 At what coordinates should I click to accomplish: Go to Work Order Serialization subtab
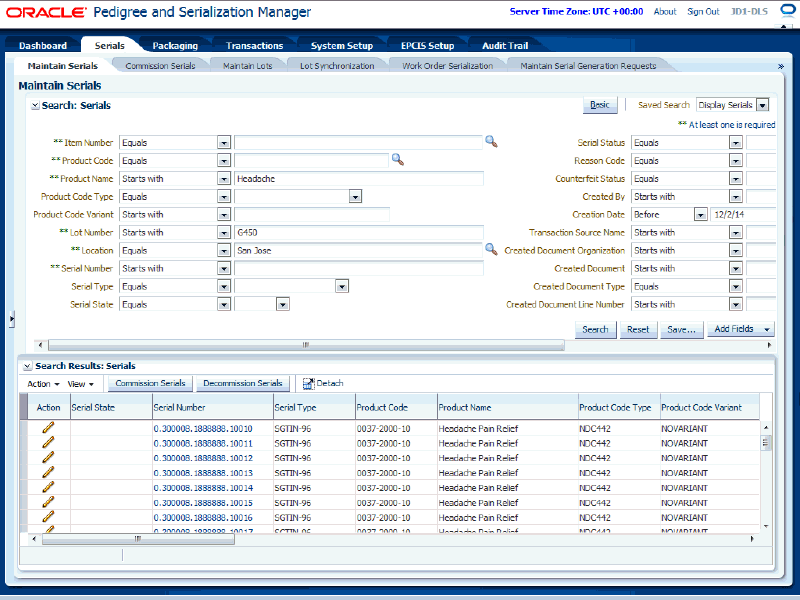447,66
